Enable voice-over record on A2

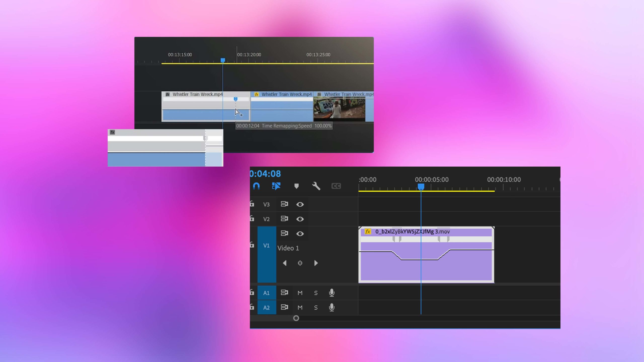click(x=332, y=307)
